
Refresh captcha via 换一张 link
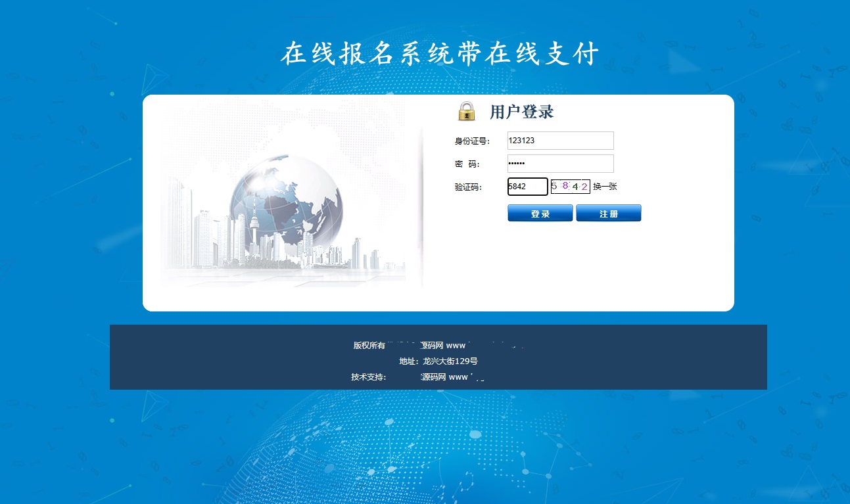(605, 187)
